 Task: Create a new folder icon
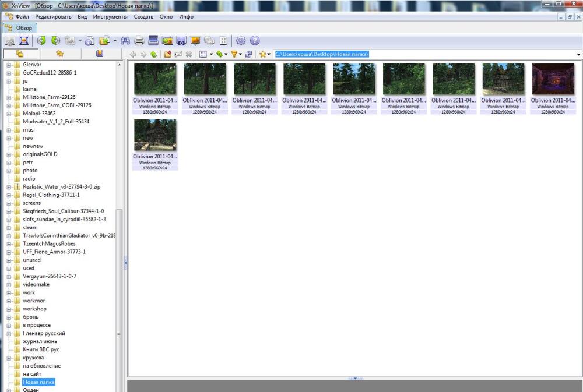(168, 55)
